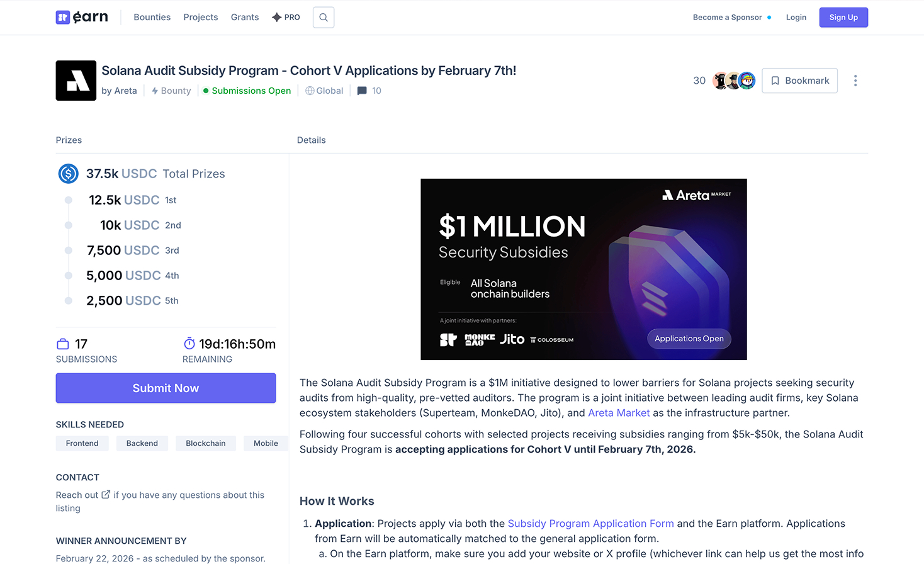Click the Submit Now button
Viewport: 924px width, 564px height.
click(166, 388)
